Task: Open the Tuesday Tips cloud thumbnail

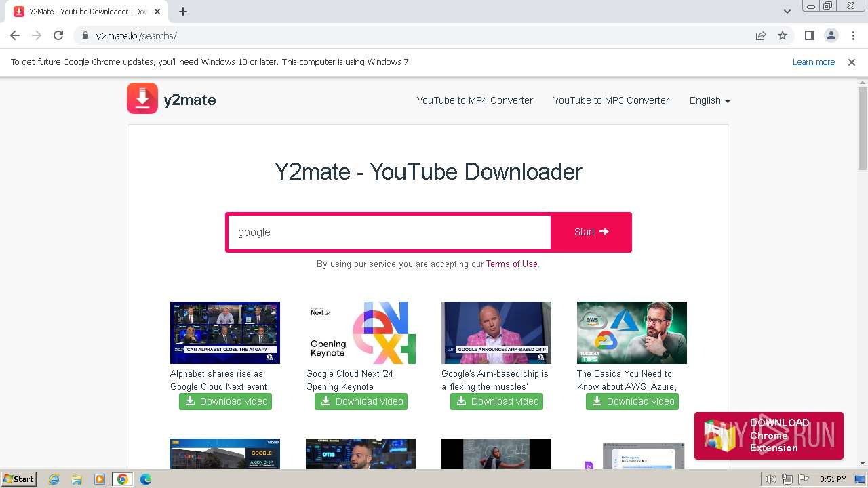Action: [x=632, y=333]
